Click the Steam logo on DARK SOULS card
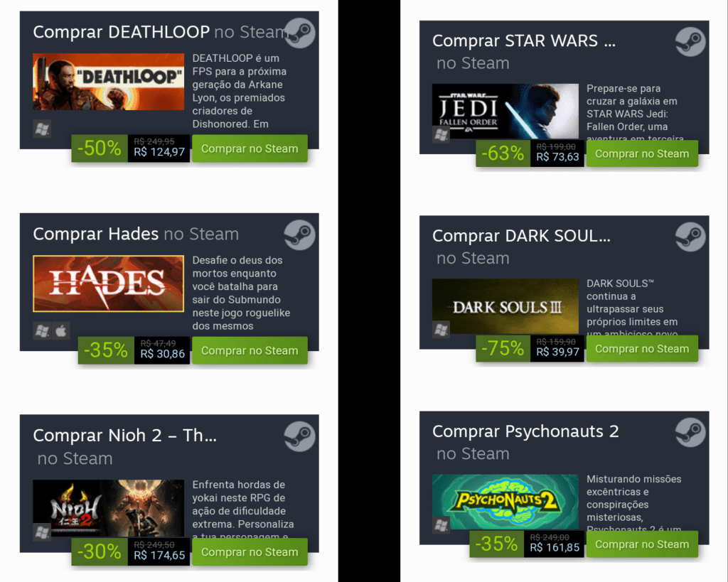 [x=690, y=237]
